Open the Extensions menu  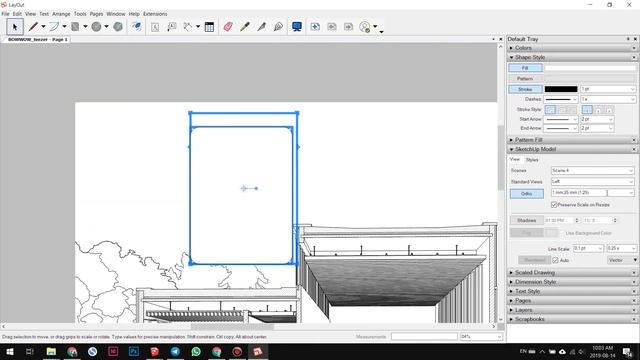pos(155,14)
